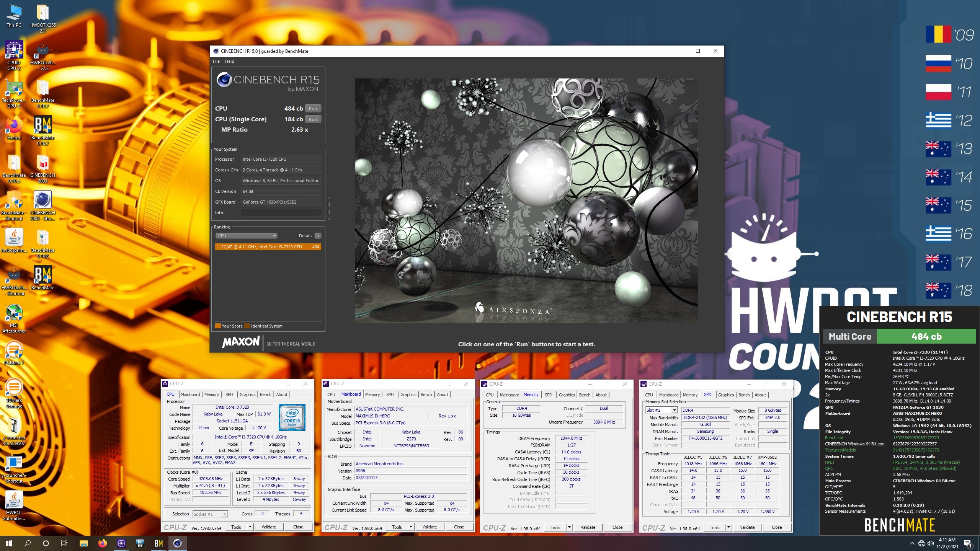Click the Windows Start button
This screenshot has height=551, width=980.
pyautogui.click(x=9, y=543)
